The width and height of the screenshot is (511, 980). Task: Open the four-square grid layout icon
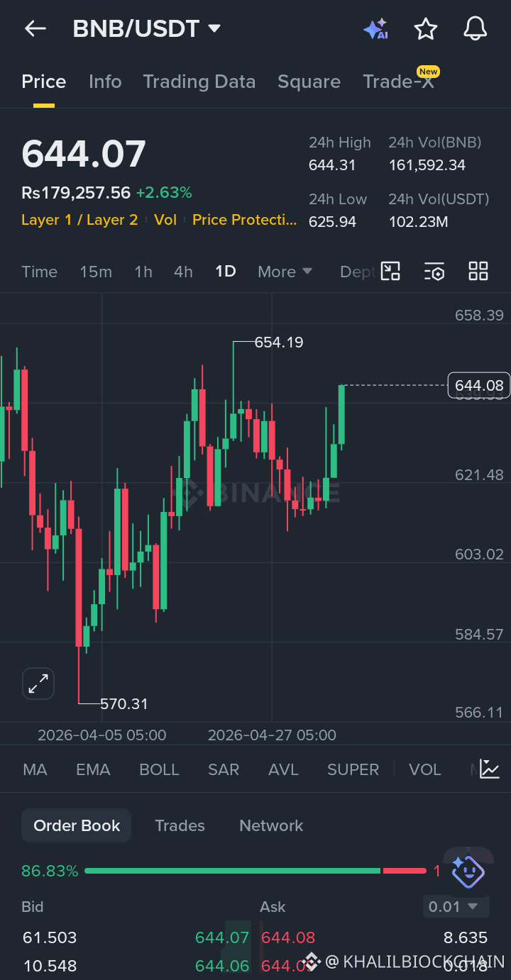[x=478, y=272]
